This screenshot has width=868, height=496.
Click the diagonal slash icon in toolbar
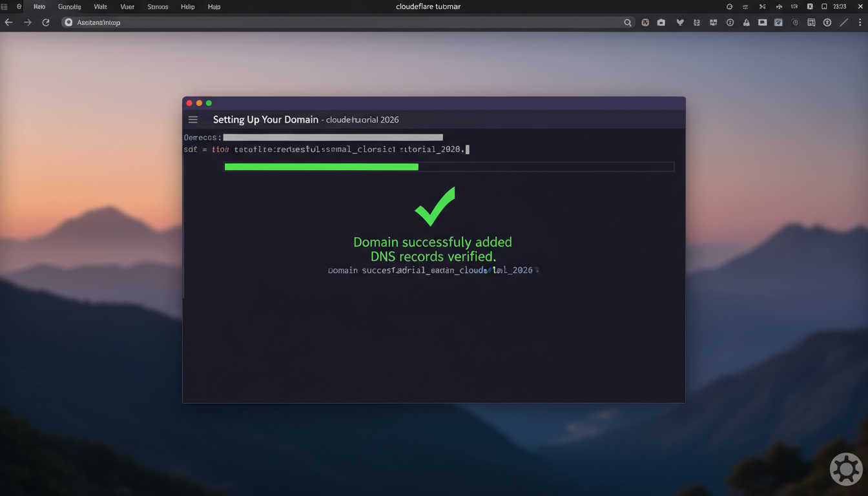tap(844, 22)
